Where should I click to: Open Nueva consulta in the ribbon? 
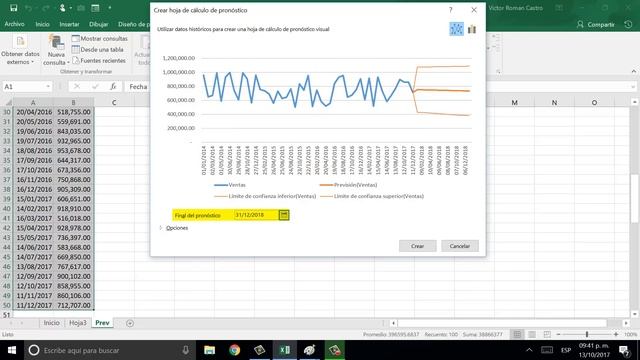coord(56,50)
